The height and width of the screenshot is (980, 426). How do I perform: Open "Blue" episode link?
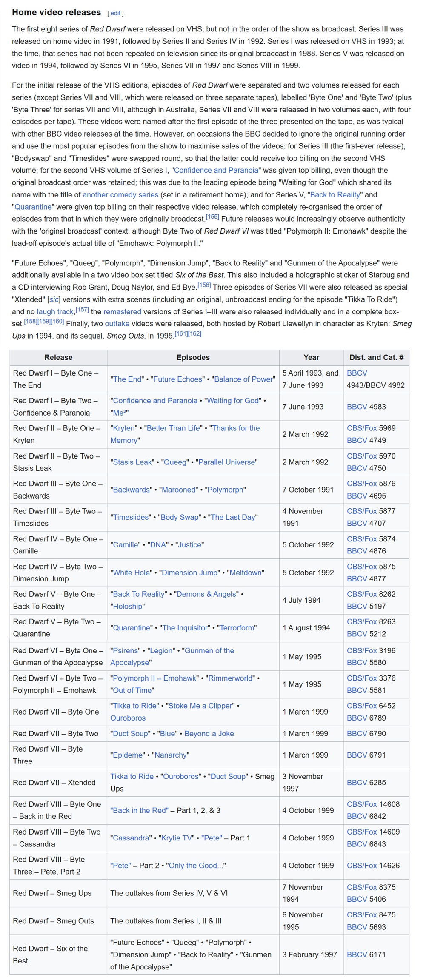click(166, 734)
